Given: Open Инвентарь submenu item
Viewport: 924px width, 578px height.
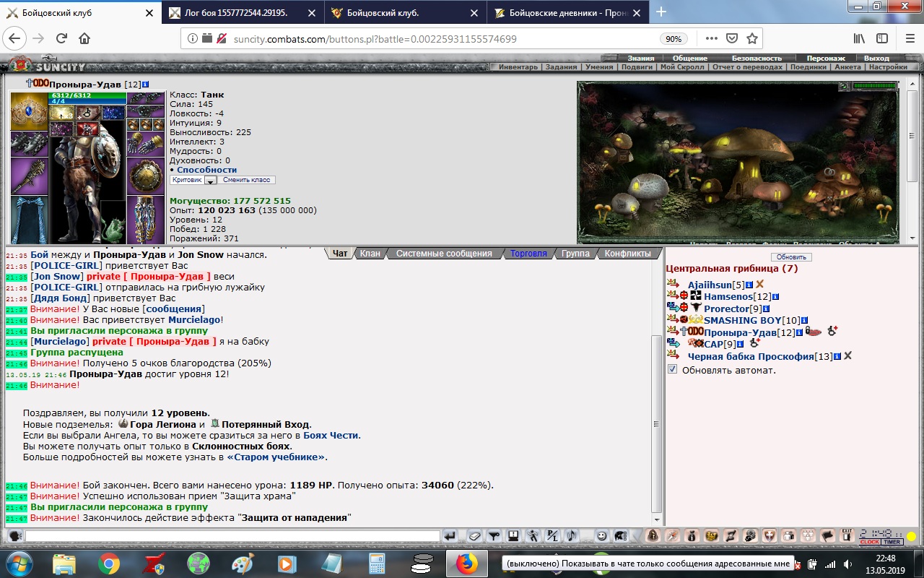Looking at the screenshot, I should coord(517,67).
